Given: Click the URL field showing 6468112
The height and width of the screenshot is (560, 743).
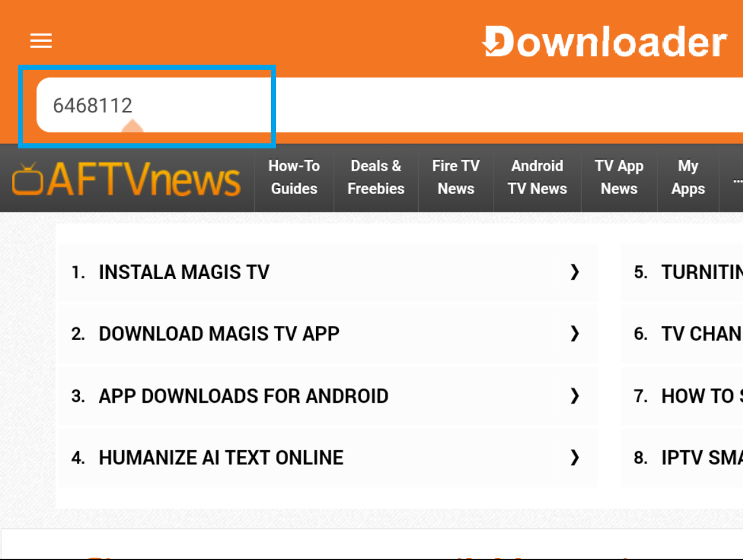Looking at the screenshot, I should 146,105.
